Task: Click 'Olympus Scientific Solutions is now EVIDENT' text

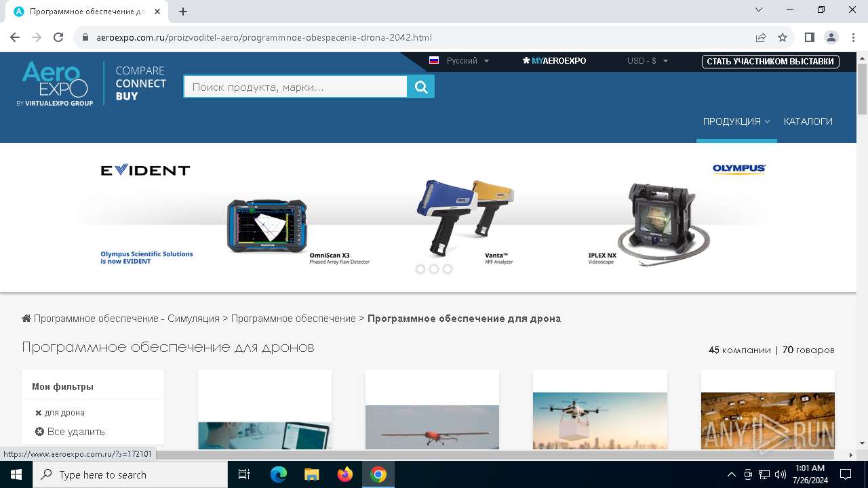Action: 146,258
